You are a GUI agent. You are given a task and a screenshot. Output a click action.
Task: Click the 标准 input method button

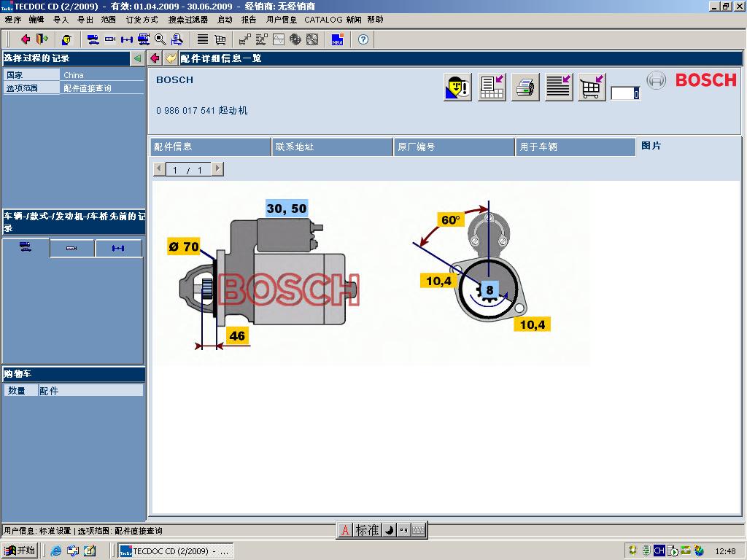pyautogui.click(x=366, y=530)
